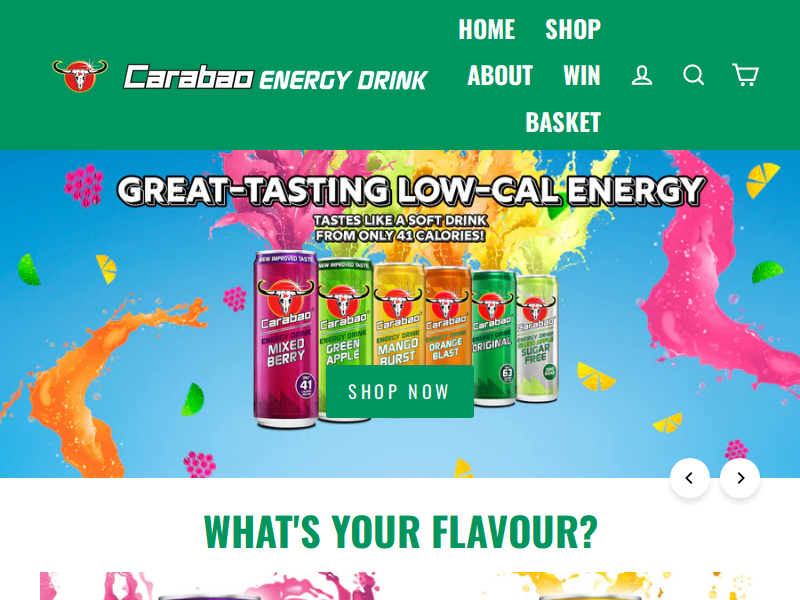The width and height of the screenshot is (800, 600).
Task: Click the Carabao bull skull logo
Action: coord(80,76)
